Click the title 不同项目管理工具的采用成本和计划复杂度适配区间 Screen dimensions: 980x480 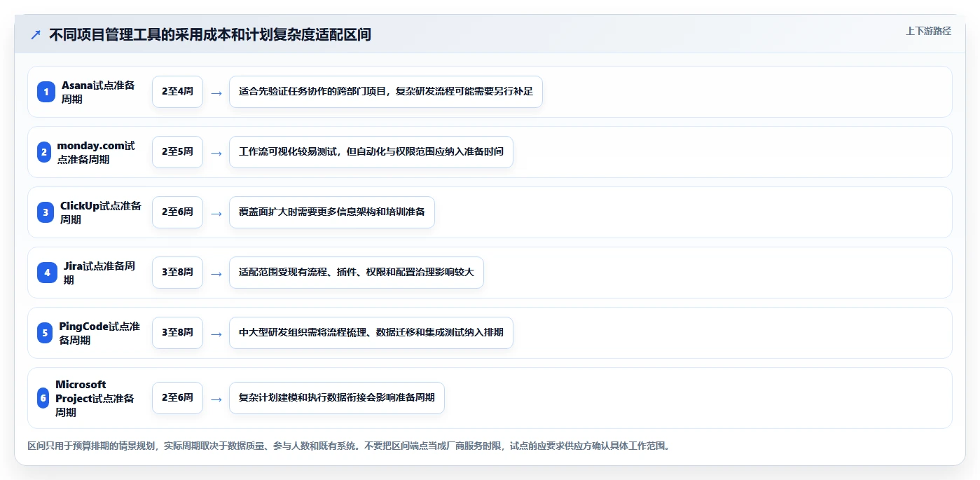209,34
